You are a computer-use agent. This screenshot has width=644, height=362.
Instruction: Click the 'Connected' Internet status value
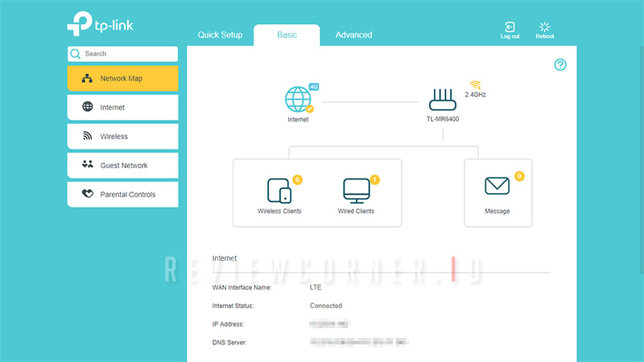point(326,306)
